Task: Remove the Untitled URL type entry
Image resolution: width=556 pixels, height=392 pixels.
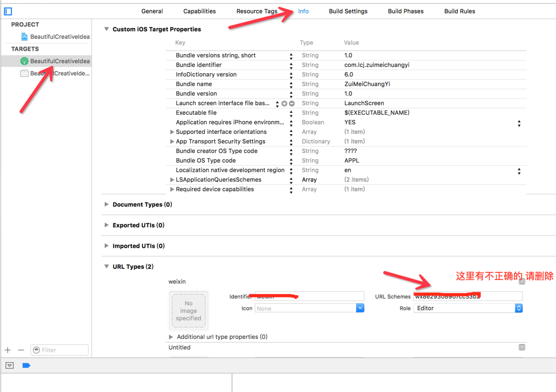Action: [x=522, y=348]
